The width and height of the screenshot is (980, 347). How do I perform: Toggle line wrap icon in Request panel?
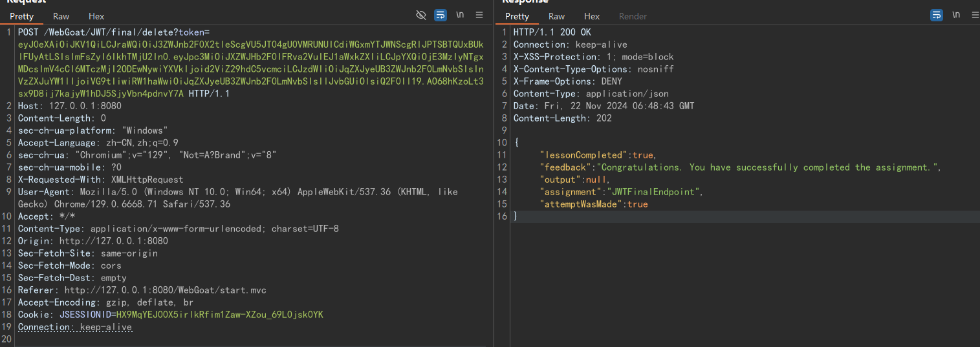tap(441, 15)
